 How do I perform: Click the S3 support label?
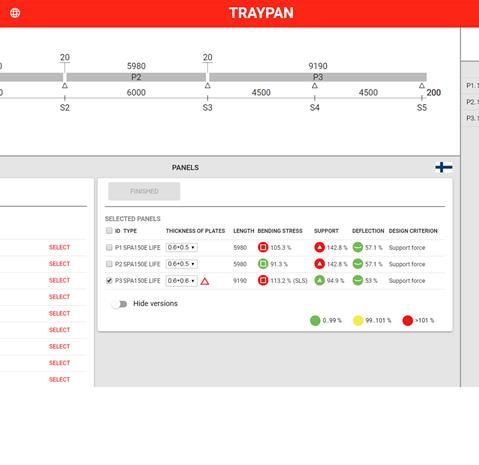(207, 108)
